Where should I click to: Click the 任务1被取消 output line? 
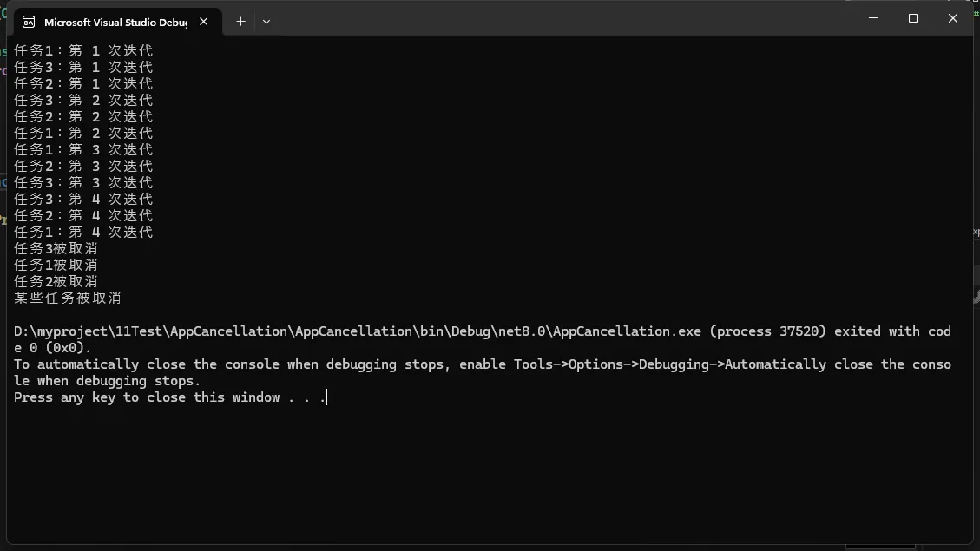point(56,265)
